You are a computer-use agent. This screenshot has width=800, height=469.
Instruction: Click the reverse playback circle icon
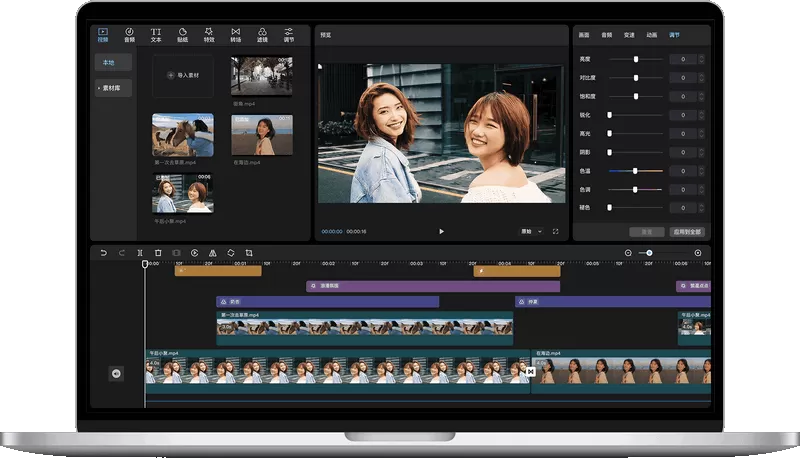194,253
